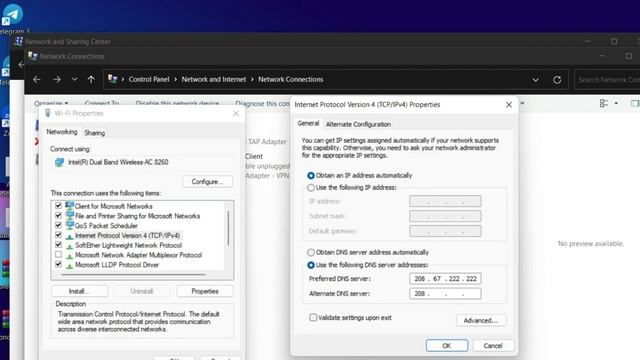Refresh the Network Connections window
The width and height of the screenshot is (640, 360).
point(557,80)
